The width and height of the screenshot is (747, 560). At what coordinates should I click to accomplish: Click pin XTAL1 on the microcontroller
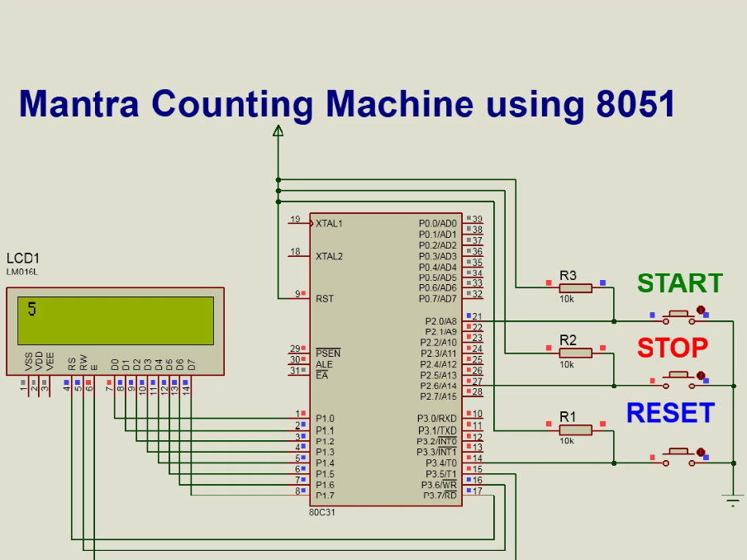[327, 223]
